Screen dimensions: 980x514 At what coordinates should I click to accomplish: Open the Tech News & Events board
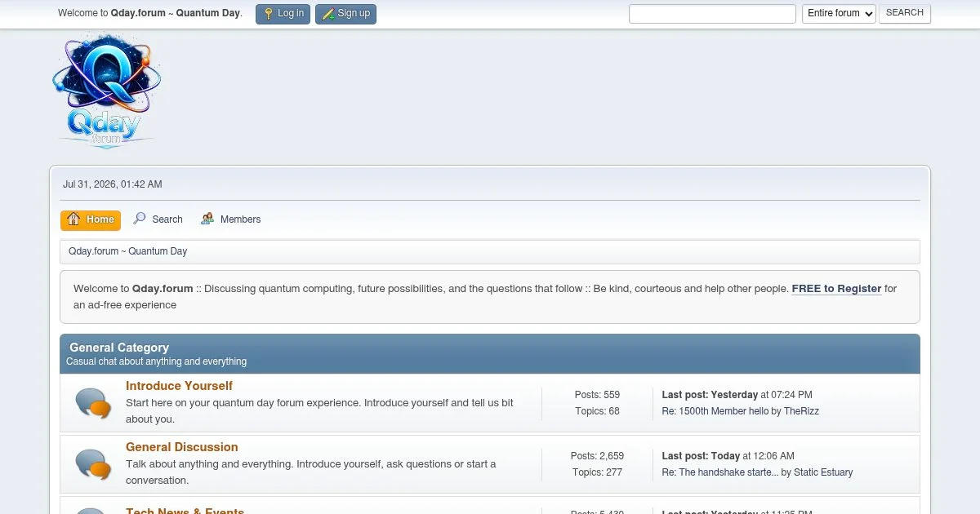click(185, 511)
